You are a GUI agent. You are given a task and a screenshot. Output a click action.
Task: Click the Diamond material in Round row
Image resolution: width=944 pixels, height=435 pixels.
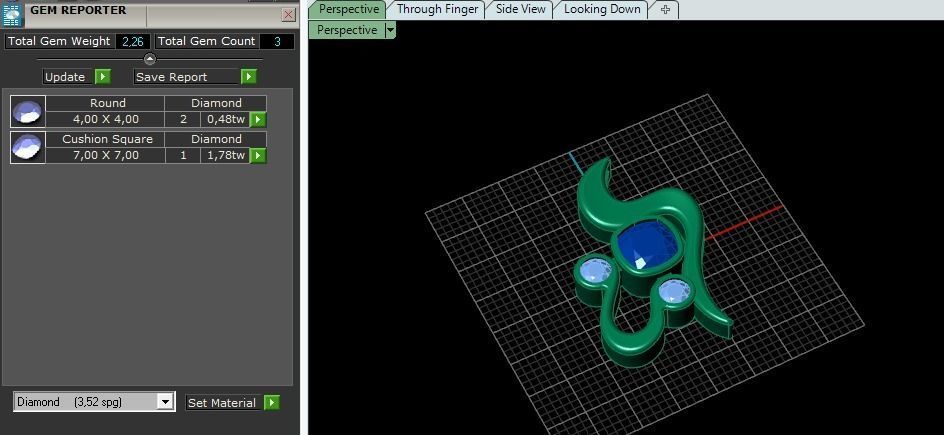pyautogui.click(x=216, y=103)
